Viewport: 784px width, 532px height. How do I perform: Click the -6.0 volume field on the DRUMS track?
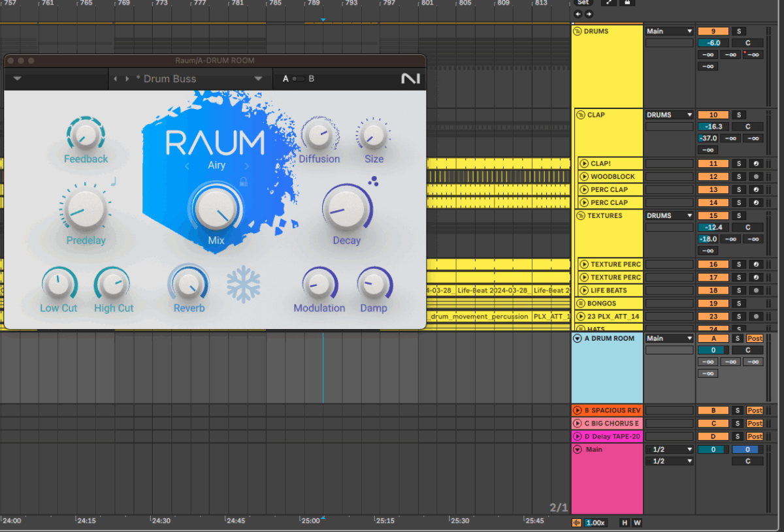(713, 42)
